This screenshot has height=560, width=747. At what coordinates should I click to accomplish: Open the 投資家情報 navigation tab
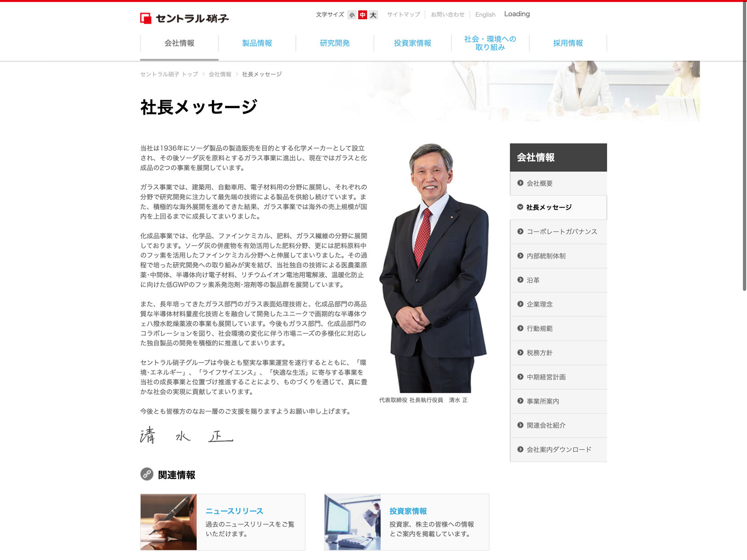[412, 43]
